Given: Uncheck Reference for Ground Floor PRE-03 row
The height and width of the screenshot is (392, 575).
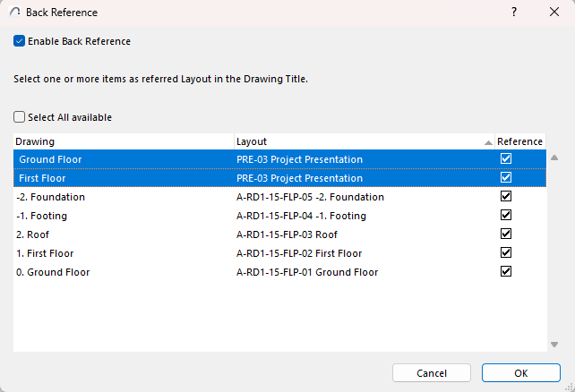Looking at the screenshot, I should 506,158.
